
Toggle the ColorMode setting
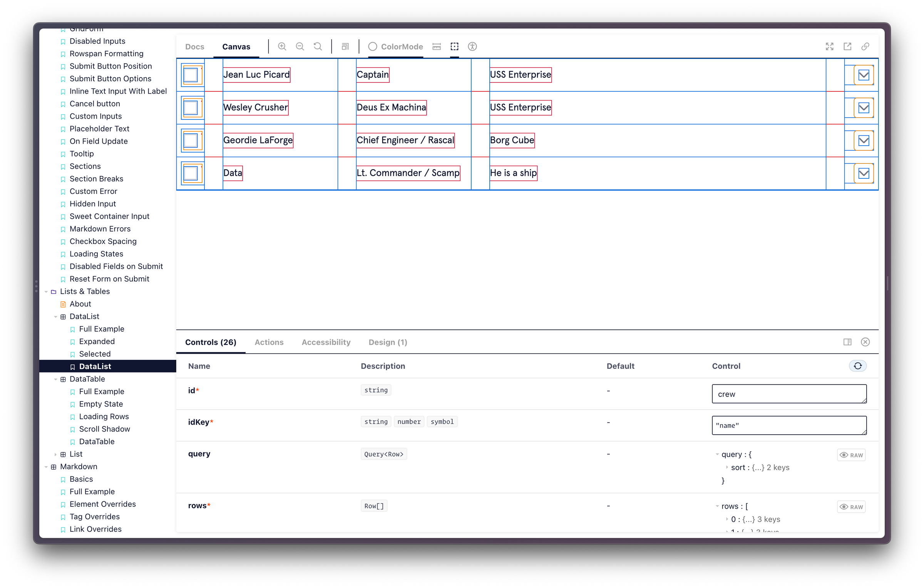point(395,46)
